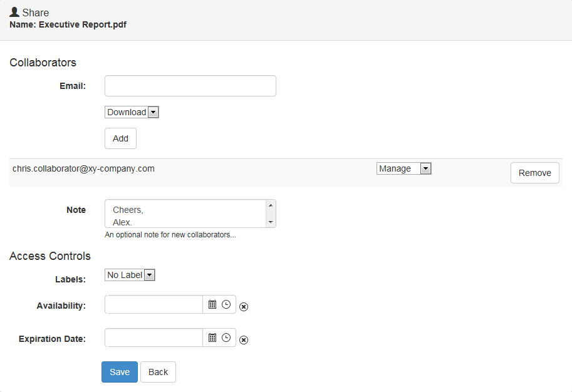Click the Share person icon
This screenshot has height=392, width=572.
(x=13, y=12)
